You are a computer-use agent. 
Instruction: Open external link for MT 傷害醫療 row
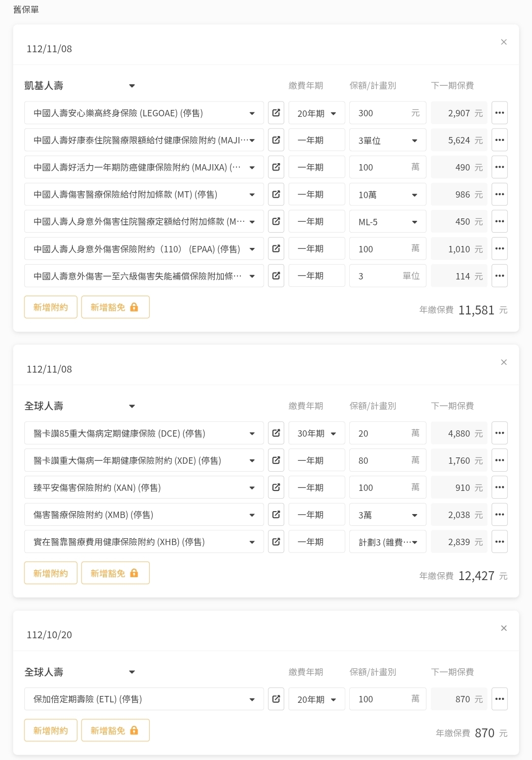point(276,194)
